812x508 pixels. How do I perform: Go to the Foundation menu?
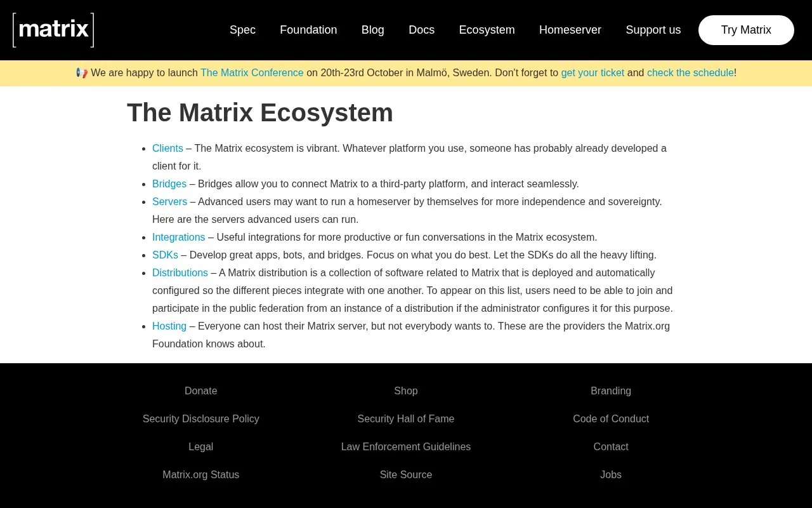pos(308,30)
